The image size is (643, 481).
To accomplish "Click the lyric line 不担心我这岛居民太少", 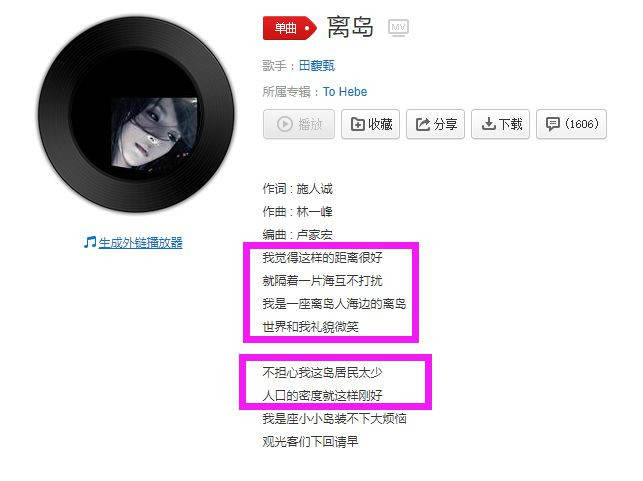I will click(322, 372).
